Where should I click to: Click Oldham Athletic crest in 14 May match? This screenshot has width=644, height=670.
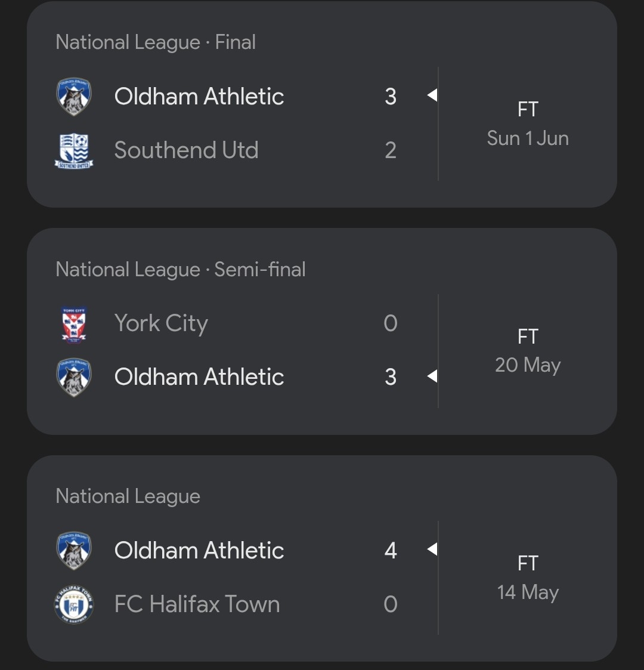pos(74,550)
